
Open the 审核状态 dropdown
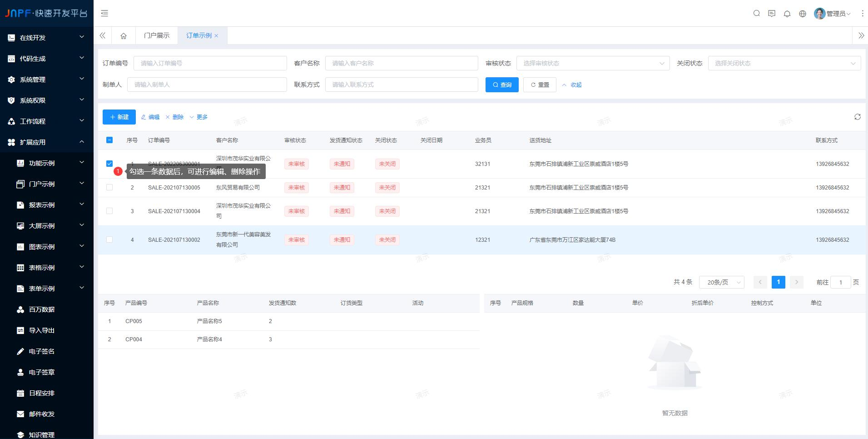click(593, 63)
